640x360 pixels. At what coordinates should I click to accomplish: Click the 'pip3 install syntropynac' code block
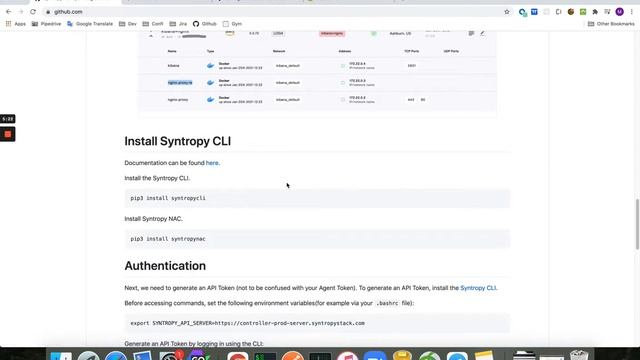[317, 239]
